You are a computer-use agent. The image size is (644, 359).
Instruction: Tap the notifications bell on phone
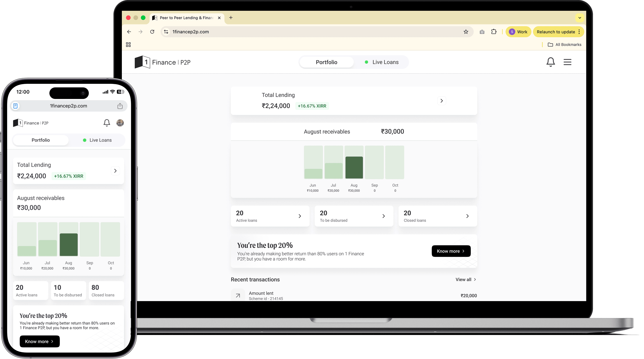[x=107, y=123]
